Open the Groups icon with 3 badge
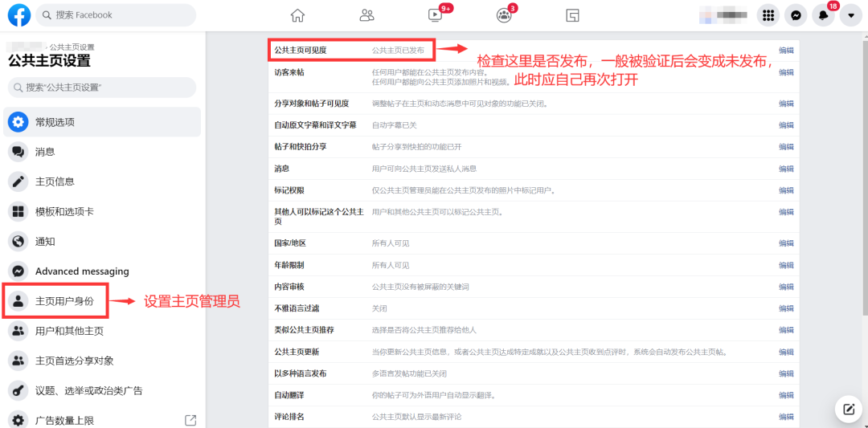 tap(504, 15)
